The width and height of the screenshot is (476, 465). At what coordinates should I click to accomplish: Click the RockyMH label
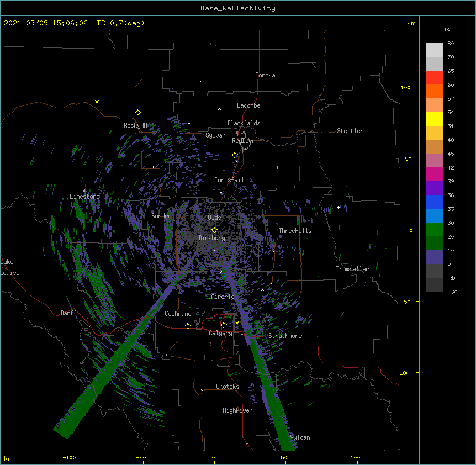point(135,125)
